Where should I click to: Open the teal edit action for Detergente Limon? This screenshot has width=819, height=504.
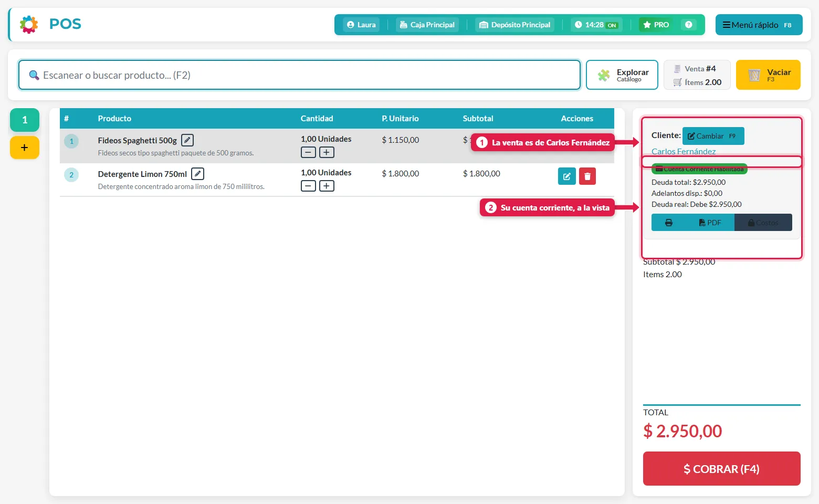tap(567, 176)
